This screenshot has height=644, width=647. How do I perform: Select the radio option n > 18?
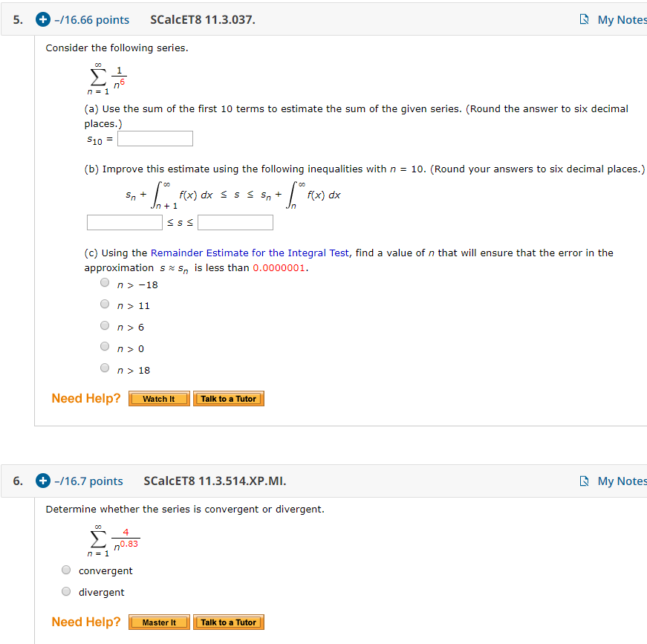click(105, 368)
